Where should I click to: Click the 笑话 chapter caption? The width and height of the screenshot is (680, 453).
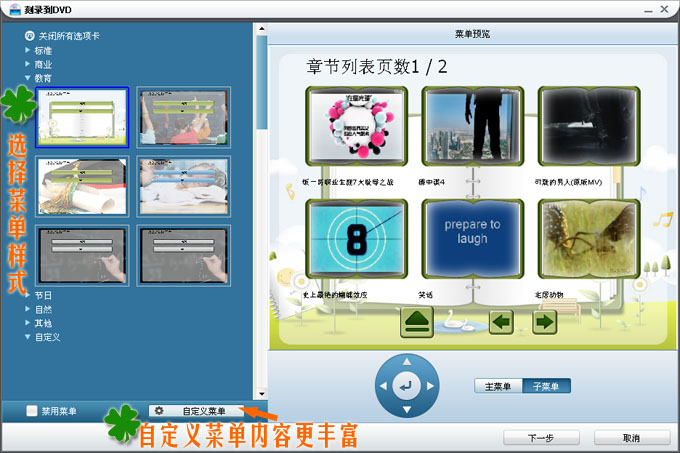(x=425, y=295)
